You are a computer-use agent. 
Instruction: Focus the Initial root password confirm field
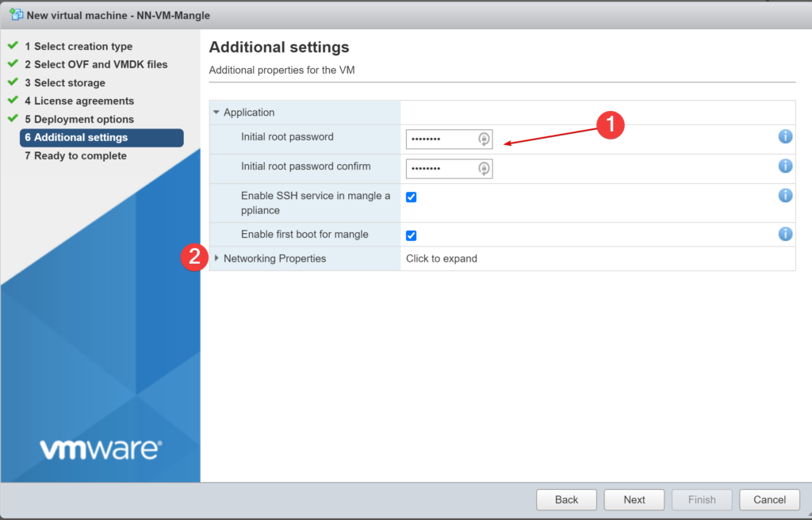(x=449, y=168)
